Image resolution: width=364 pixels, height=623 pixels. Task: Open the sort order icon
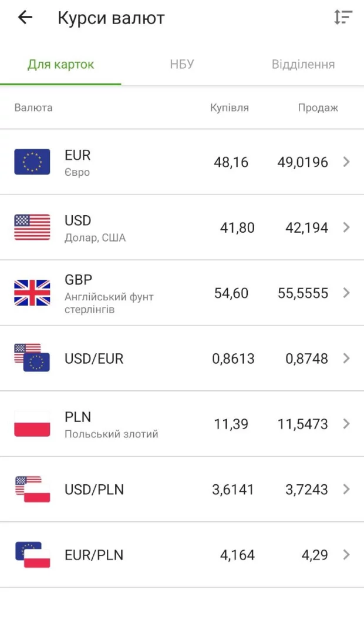point(343,18)
